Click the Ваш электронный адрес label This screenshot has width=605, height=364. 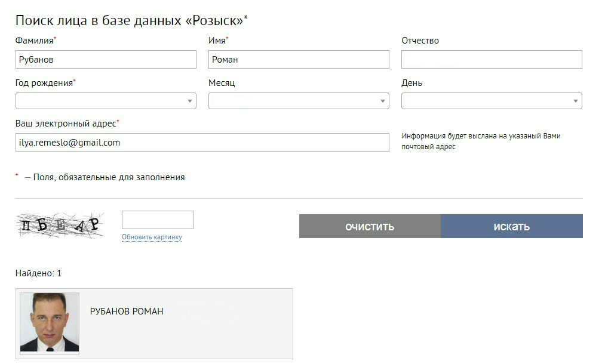point(66,124)
